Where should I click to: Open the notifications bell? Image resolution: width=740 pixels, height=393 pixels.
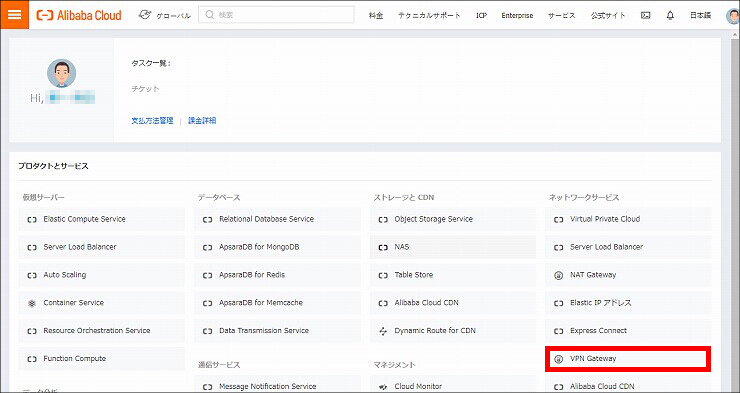(670, 15)
